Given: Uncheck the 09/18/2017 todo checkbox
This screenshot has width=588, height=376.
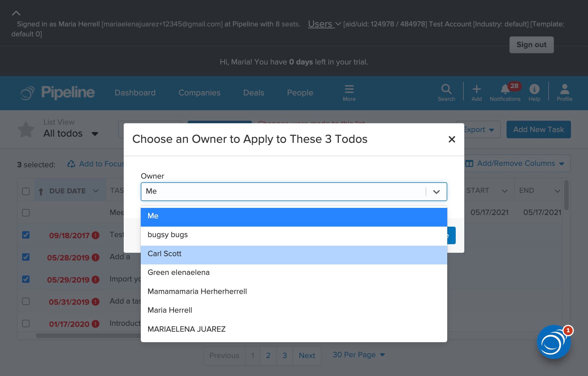Looking at the screenshot, I should click(26, 235).
